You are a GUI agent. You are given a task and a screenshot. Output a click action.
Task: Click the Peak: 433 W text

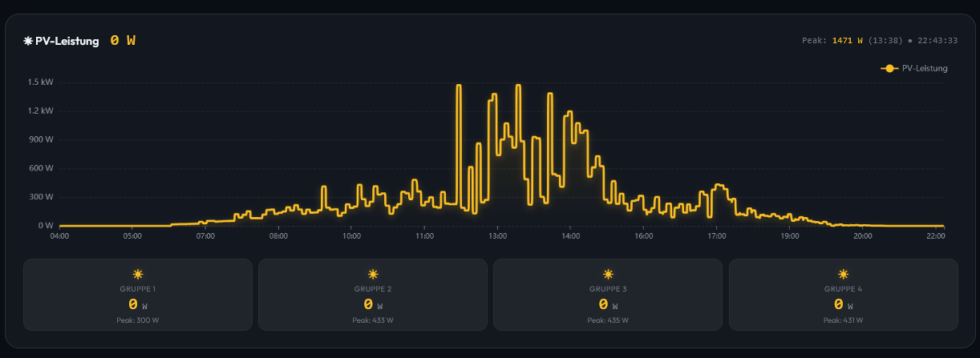click(x=373, y=320)
